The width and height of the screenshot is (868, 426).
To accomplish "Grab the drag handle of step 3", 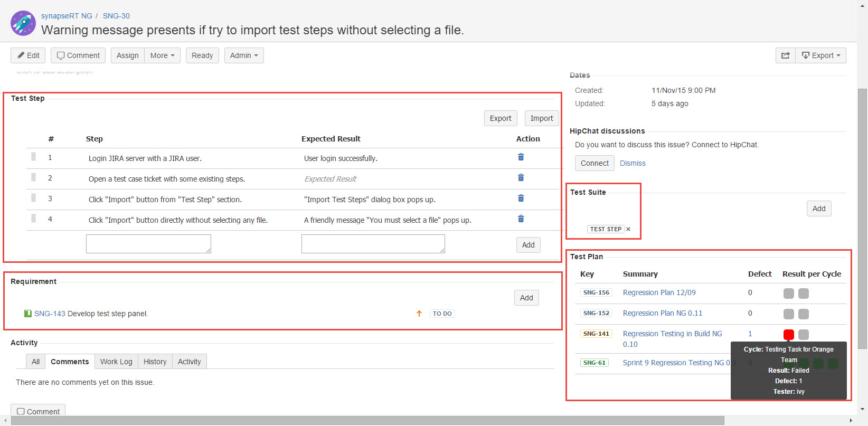I will click(x=33, y=198).
